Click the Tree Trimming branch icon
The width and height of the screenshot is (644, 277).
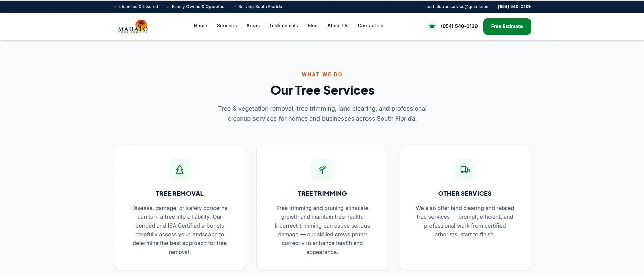322,170
